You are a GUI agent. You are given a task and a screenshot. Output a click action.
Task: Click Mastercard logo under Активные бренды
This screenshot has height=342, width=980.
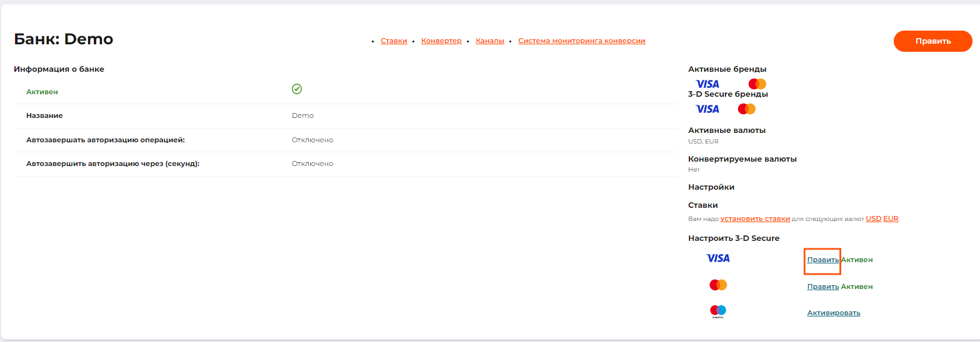tap(757, 84)
